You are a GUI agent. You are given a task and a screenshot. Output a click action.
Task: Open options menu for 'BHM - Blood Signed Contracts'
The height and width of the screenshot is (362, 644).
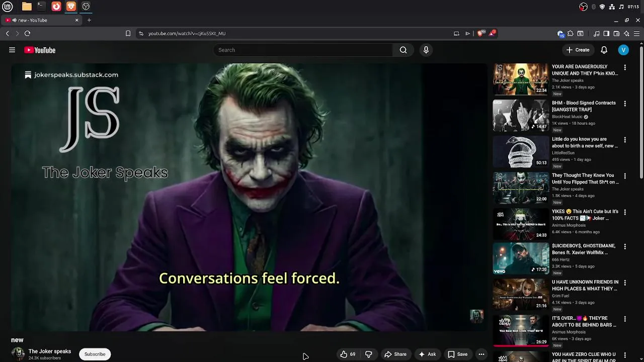click(625, 104)
